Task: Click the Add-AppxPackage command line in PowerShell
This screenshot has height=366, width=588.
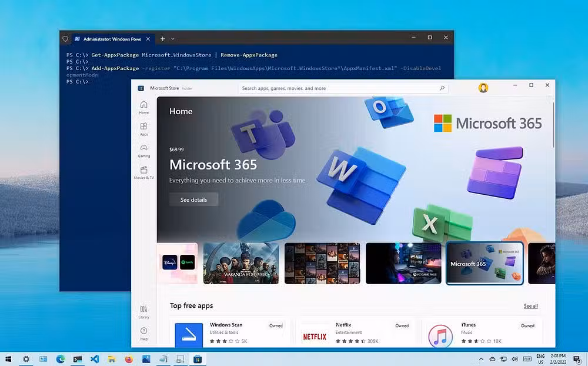Action: (x=253, y=71)
